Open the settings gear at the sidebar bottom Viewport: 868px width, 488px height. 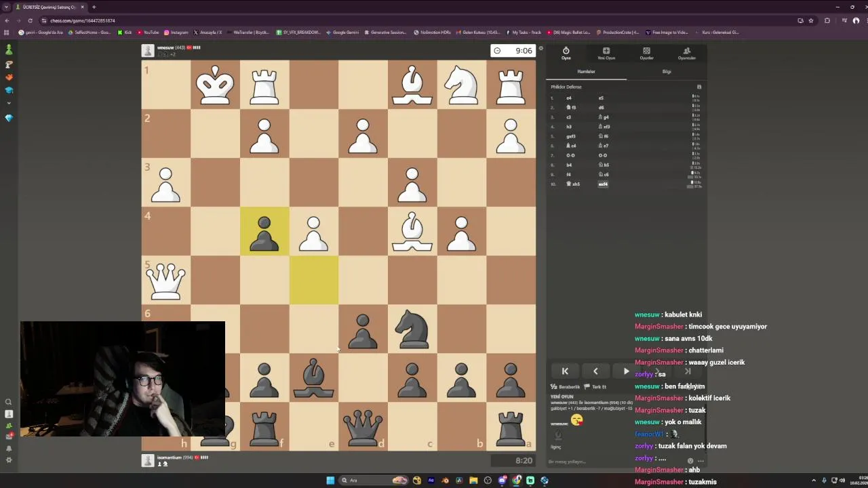(x=9, y=460)
